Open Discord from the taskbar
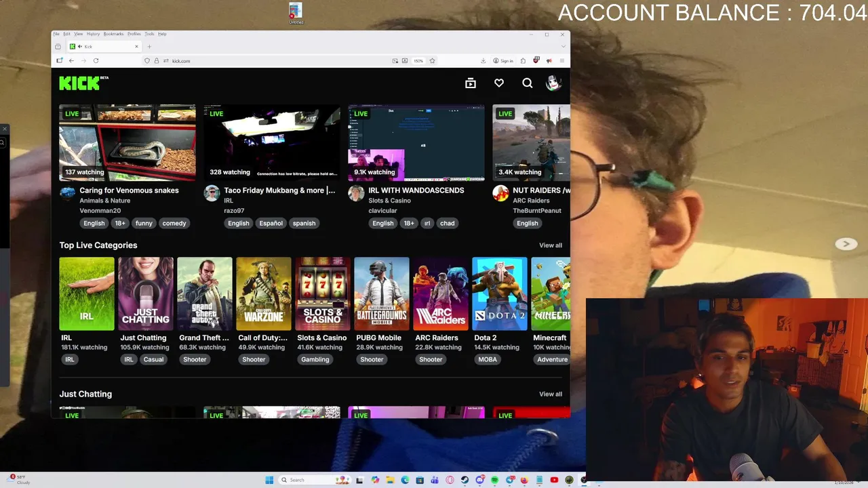 point(479,480)
